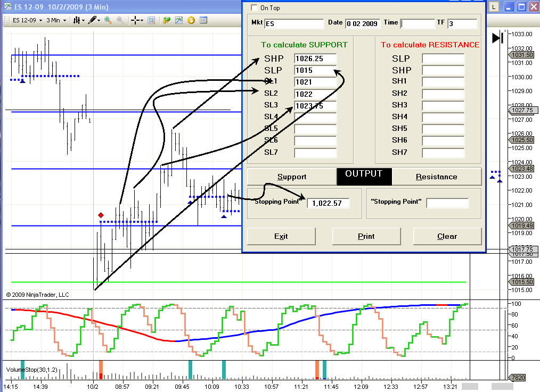Click the empty SH1 input field
This screenshot has width=540, height=392.
coord(443,82)
